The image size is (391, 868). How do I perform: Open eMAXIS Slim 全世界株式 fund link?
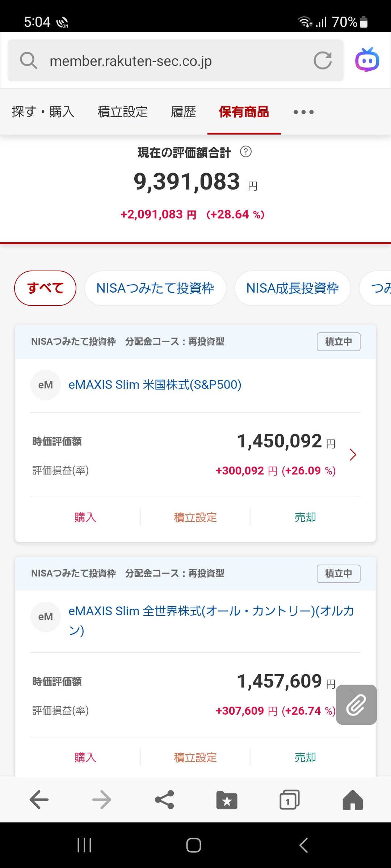tap(211, 620)
